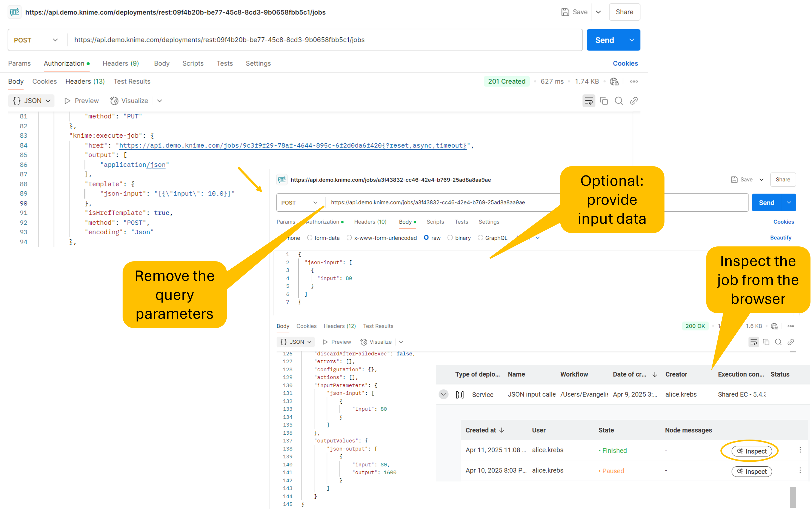Click the Visualize icon in second response
The height and width of the screenshot is (509, 812).
click(364, 342)
